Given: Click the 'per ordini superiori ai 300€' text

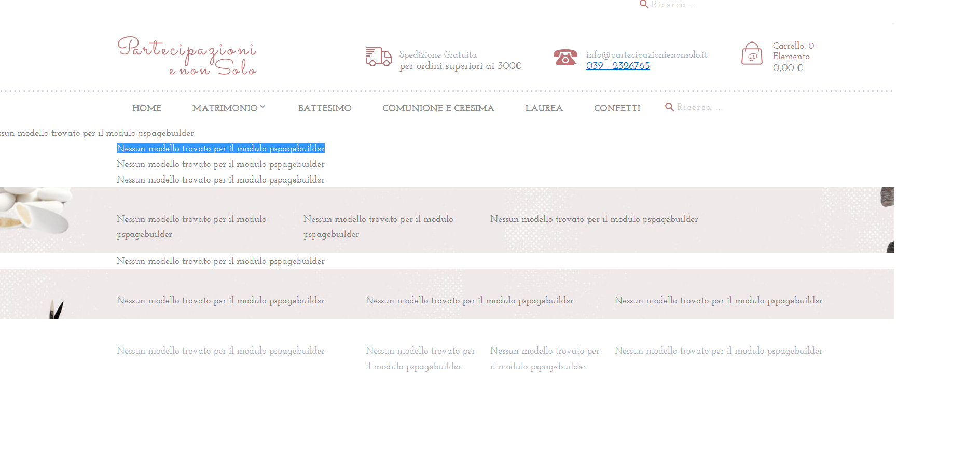Looking at the screenshot, I should [460, 66].
